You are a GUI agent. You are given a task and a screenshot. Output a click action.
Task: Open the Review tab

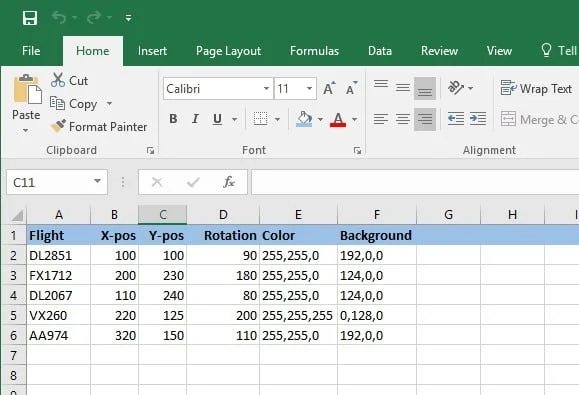[439, 51]
